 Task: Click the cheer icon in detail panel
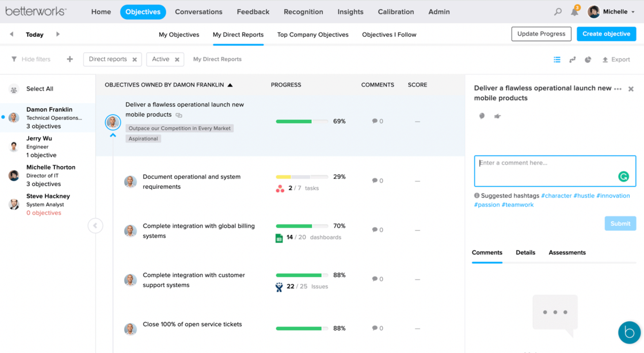(x=482, y=116)
